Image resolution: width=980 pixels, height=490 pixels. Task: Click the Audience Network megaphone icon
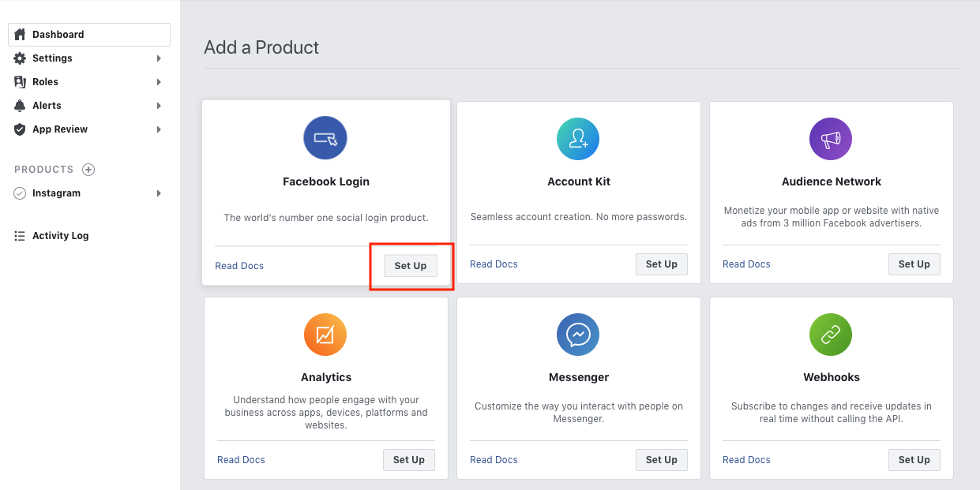pyautogui.click(x=831, y=139)
